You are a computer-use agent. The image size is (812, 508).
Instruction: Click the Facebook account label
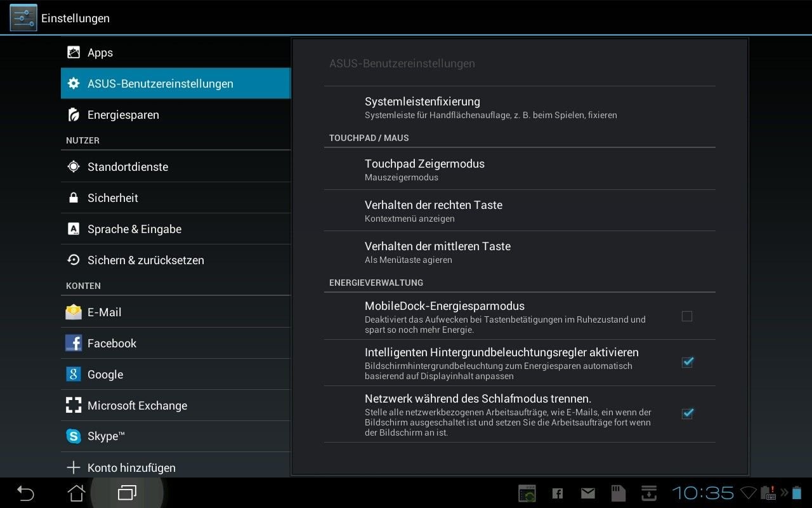click(x=112, y=343)
